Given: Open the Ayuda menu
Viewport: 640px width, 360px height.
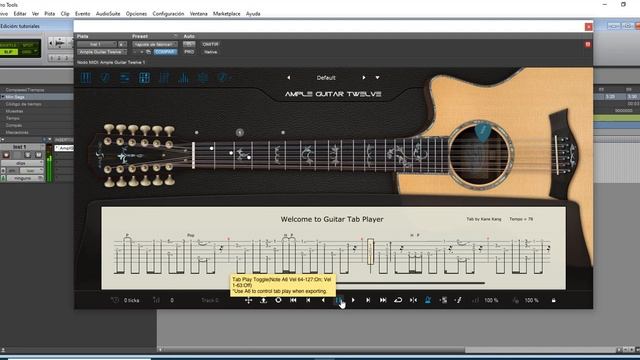Looking at the screenshot, I should [253, 13].
